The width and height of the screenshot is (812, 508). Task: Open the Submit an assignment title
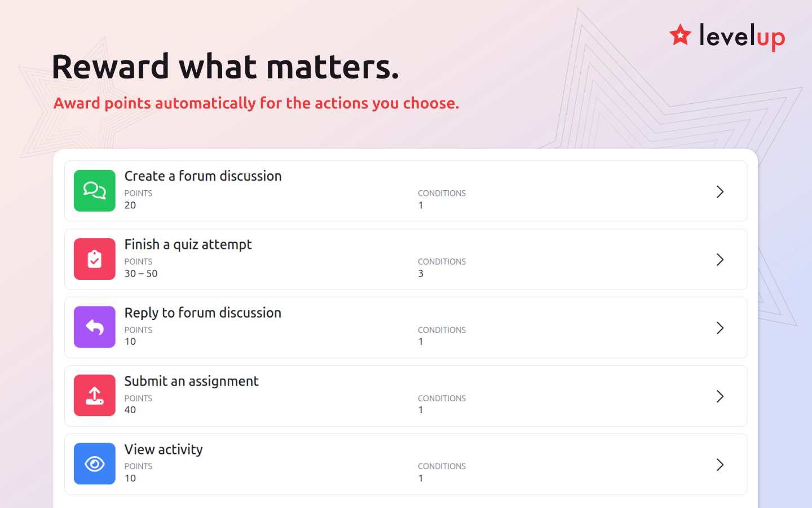pos(191,381)
